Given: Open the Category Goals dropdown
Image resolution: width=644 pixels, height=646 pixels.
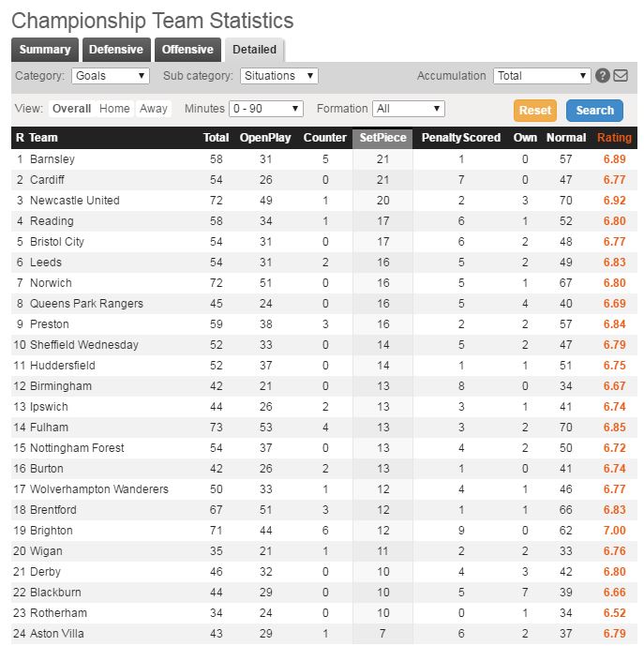Looking at the screenshot, I should [111, 76].
